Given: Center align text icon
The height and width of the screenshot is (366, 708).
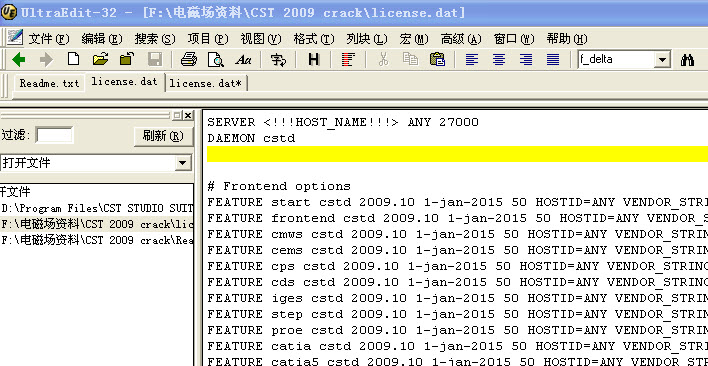Looking at the screenshot, I should coord(498,60).
